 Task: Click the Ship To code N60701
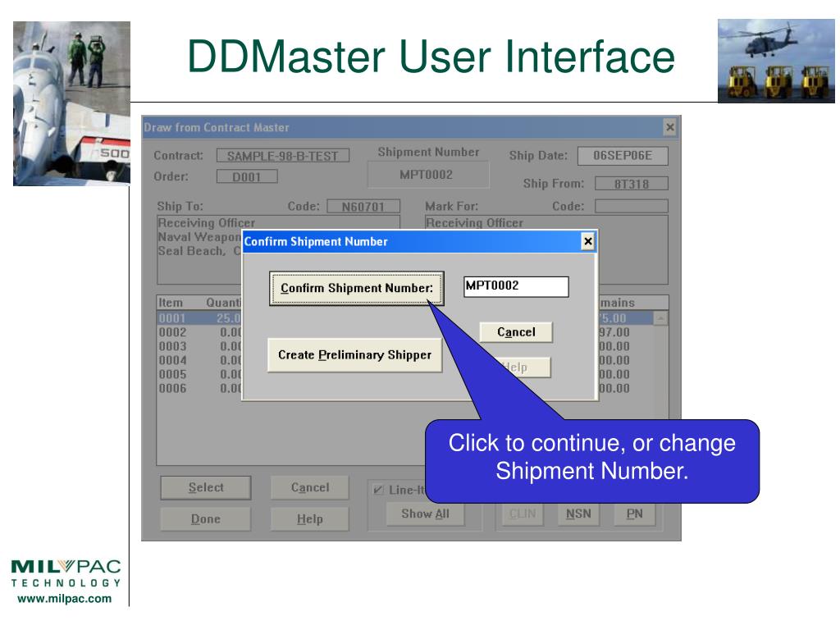pyautogui.click(x=363, y=206)
